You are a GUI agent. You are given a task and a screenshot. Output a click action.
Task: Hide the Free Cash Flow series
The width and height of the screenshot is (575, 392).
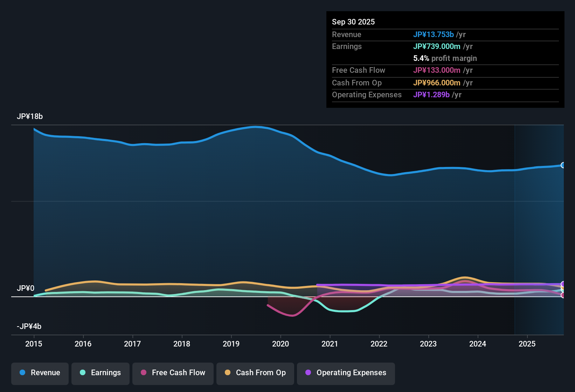coord(173,373)
